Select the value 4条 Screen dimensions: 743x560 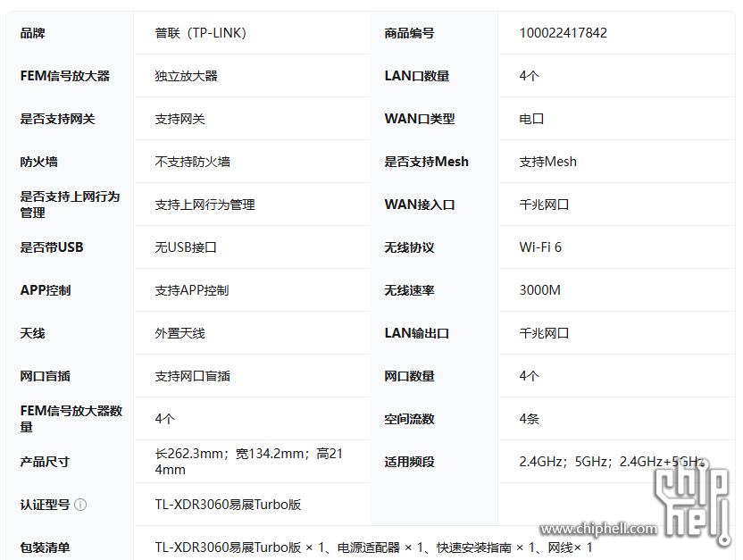(530, 419)
